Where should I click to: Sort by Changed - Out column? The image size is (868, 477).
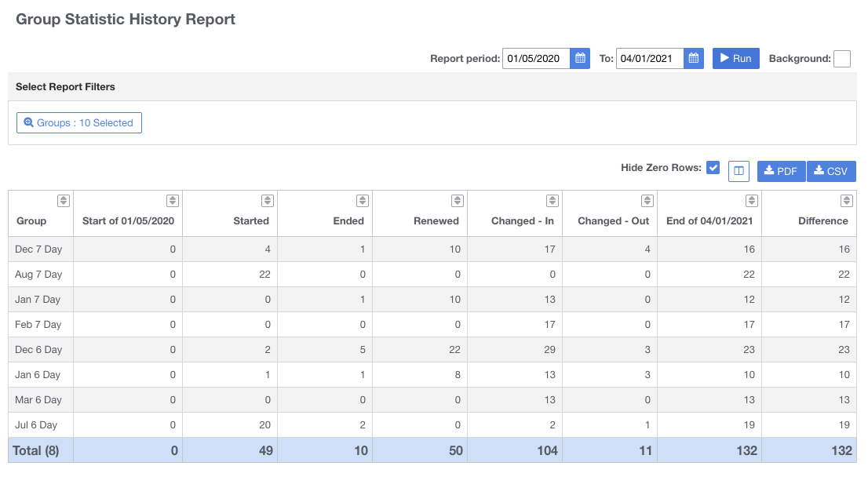(x=647, y=201)
